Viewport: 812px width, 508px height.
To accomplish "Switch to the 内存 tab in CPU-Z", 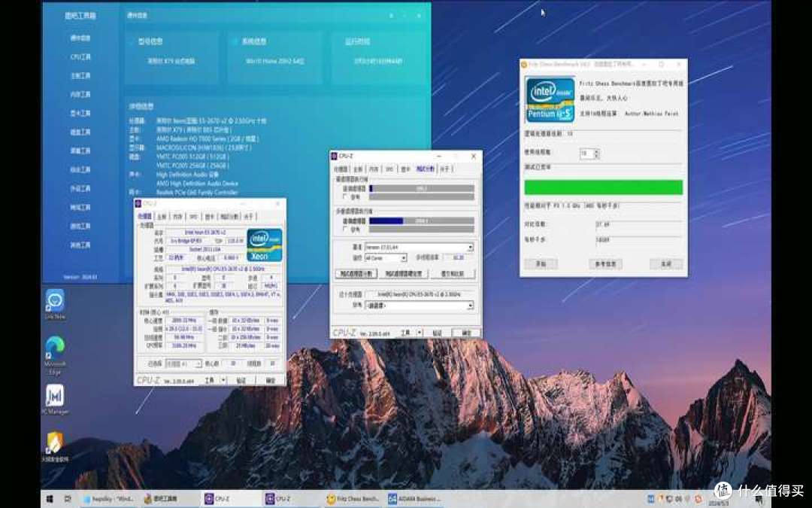I will (x=175, y=216).
